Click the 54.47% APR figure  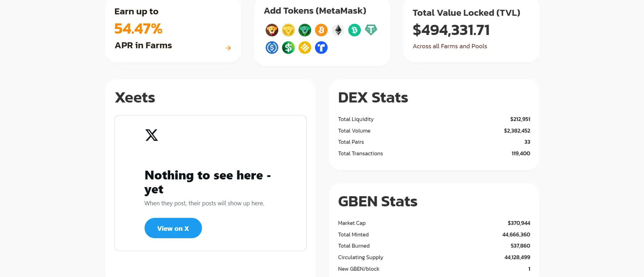pos(138,29)
